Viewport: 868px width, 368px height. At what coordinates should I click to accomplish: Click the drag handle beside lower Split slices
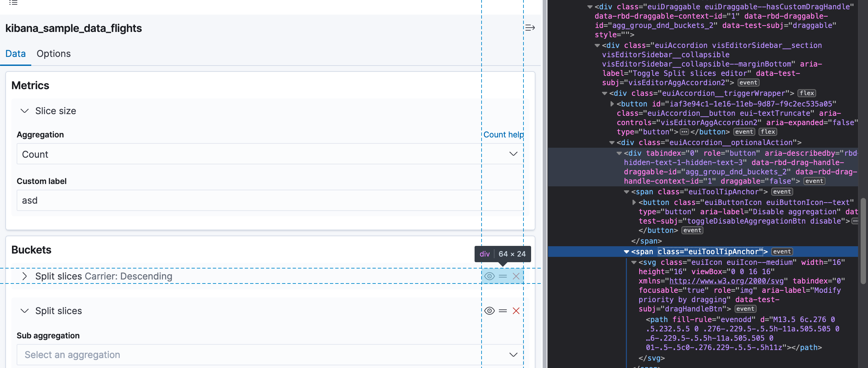[503, 311]
